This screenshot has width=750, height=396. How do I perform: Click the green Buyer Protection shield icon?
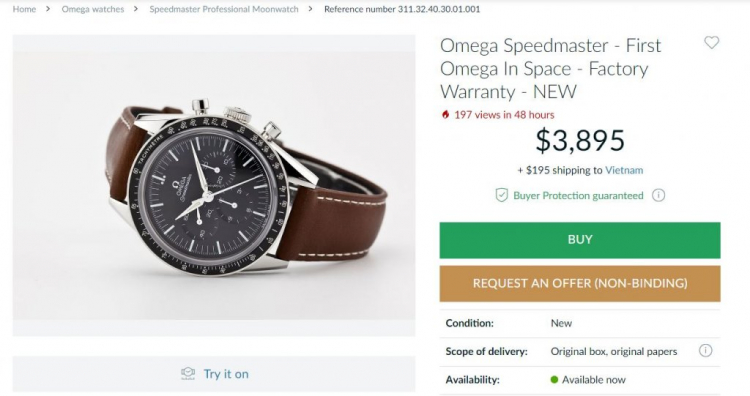[501, 195]
